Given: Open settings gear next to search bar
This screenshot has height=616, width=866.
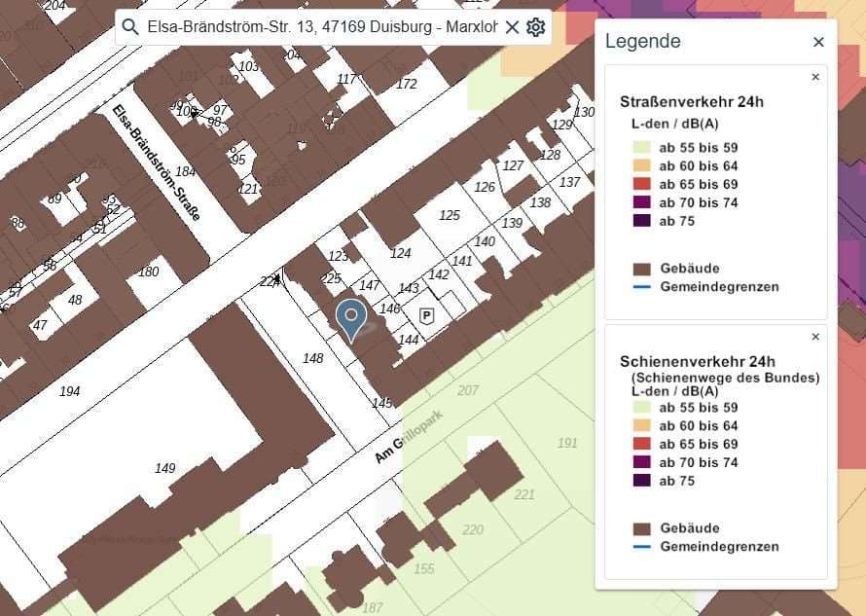Looking at the screenshot, I should pyautogui.click(x=535, y=27).
